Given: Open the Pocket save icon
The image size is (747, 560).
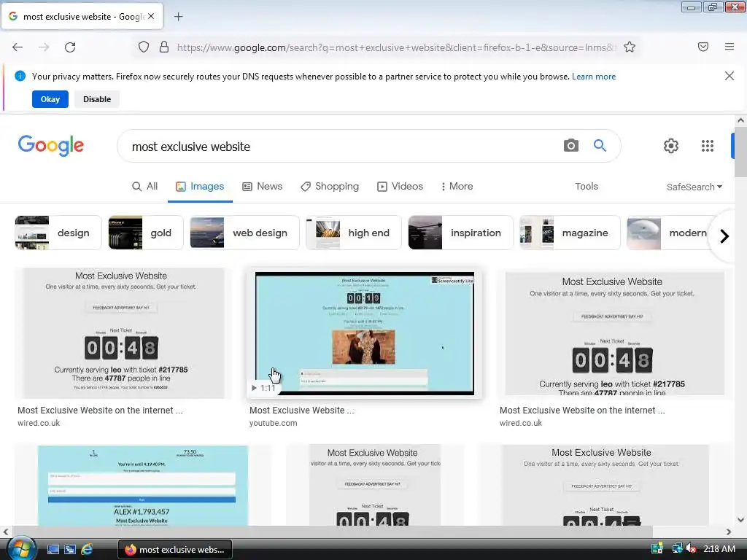Looking at the screenshot, I should tap(703, 47).
